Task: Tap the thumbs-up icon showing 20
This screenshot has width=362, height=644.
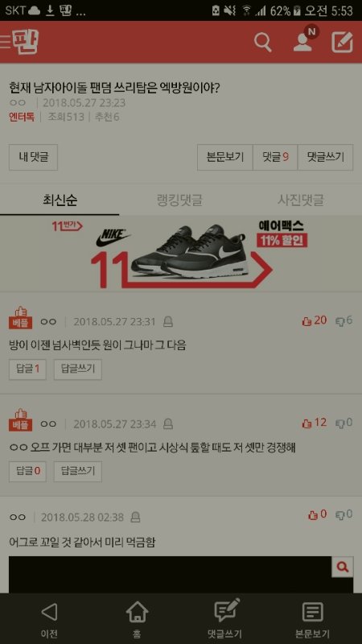Action: click(x=306, y=321)
